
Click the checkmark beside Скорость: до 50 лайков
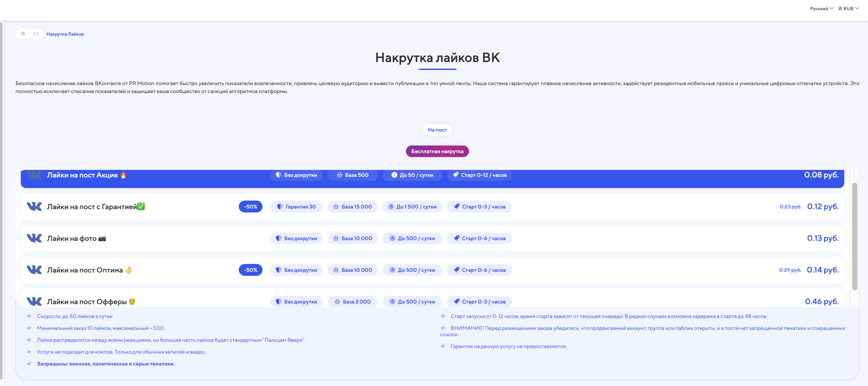pyautogui.click(x=29, y=316)
